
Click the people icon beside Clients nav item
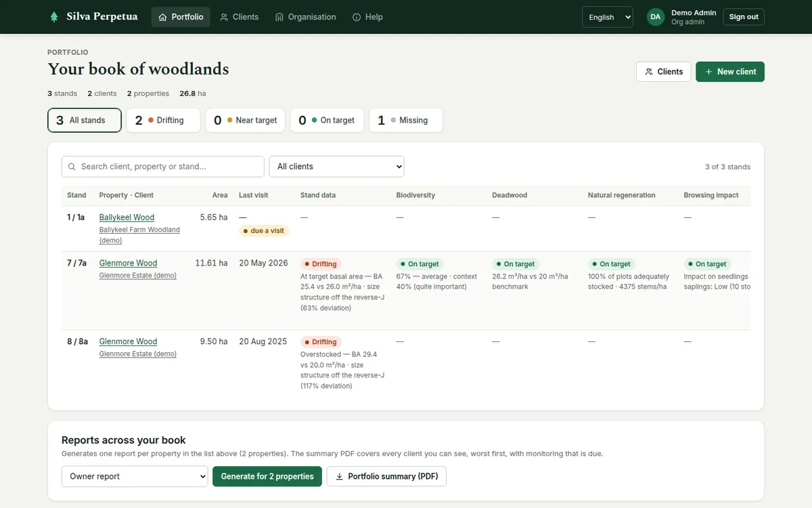[x=224, y=17]
